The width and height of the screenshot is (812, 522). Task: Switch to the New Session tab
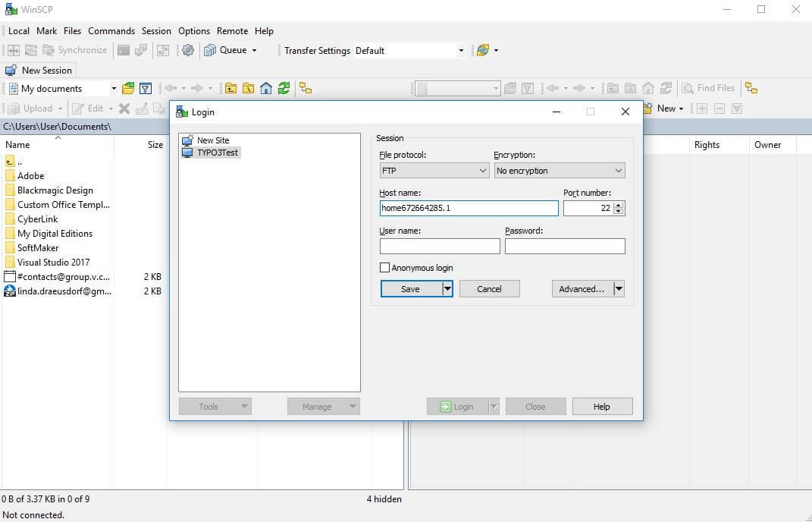click(x=39, y=70)
